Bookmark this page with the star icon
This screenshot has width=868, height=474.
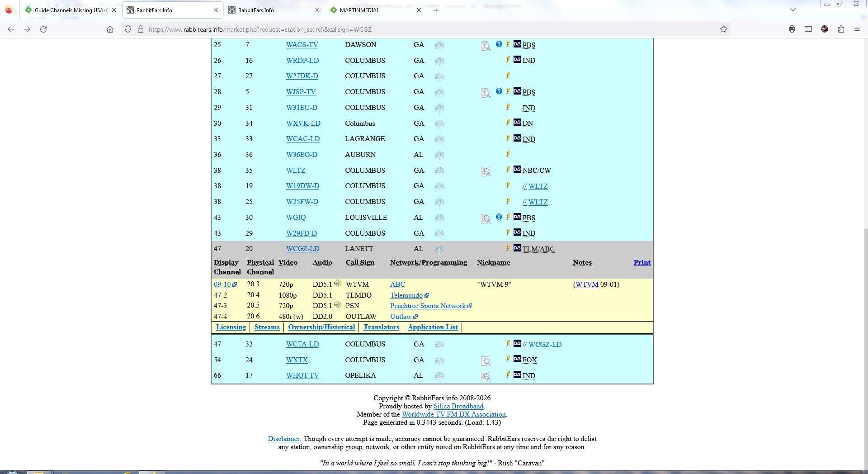pos(724,29)
